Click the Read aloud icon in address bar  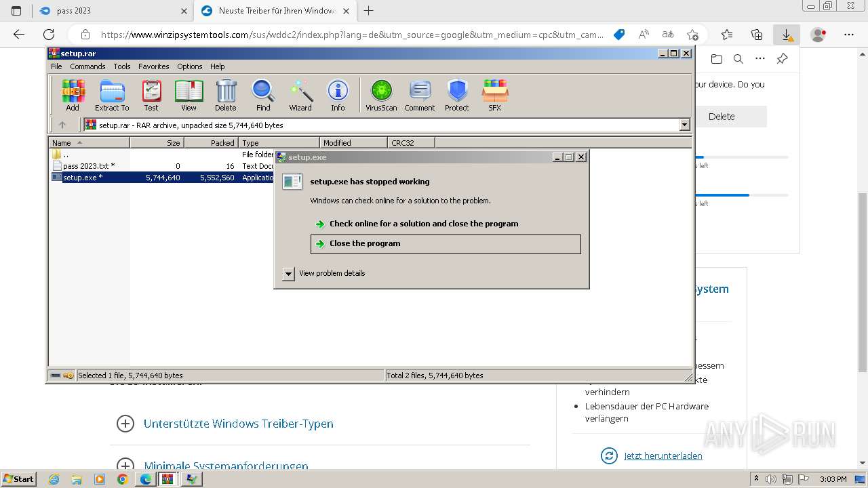[644, 35]
